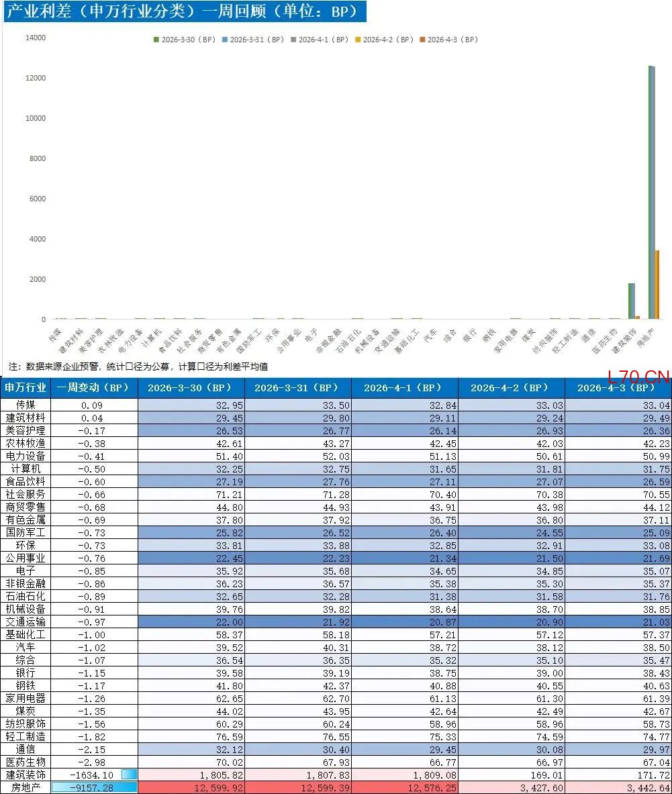Viewport: 672px width, 794px height.
Task: Select the cell showing -1634.10
Action: coord(94,775)
